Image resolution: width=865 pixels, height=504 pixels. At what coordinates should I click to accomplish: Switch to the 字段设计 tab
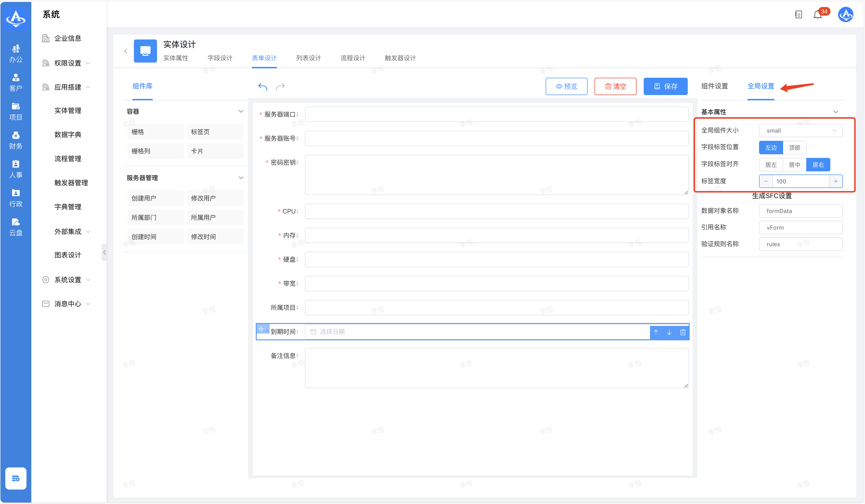(x=220, y=58)
